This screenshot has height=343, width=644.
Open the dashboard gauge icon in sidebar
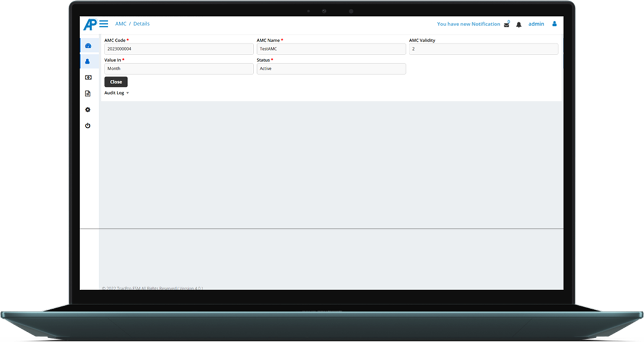click(88, 46)
